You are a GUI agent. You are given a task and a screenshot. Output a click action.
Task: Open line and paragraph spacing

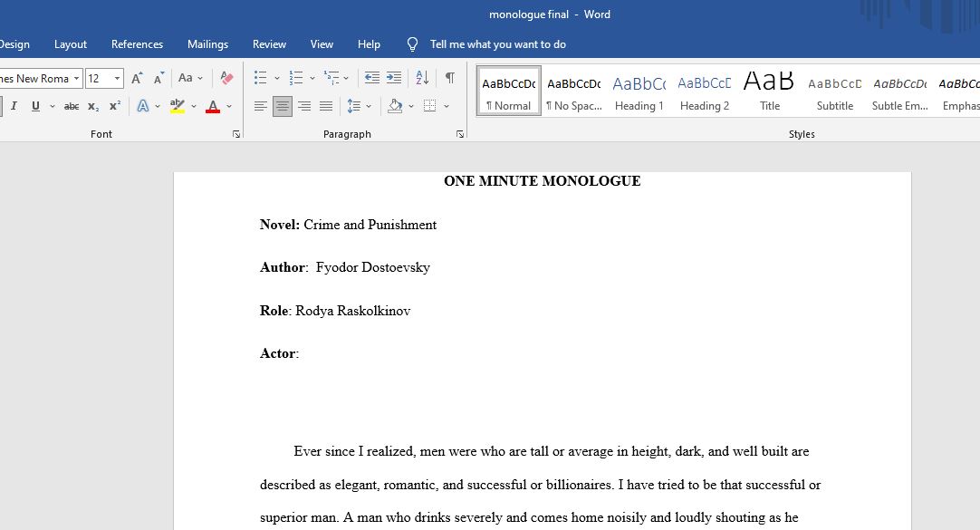(354, 106)
